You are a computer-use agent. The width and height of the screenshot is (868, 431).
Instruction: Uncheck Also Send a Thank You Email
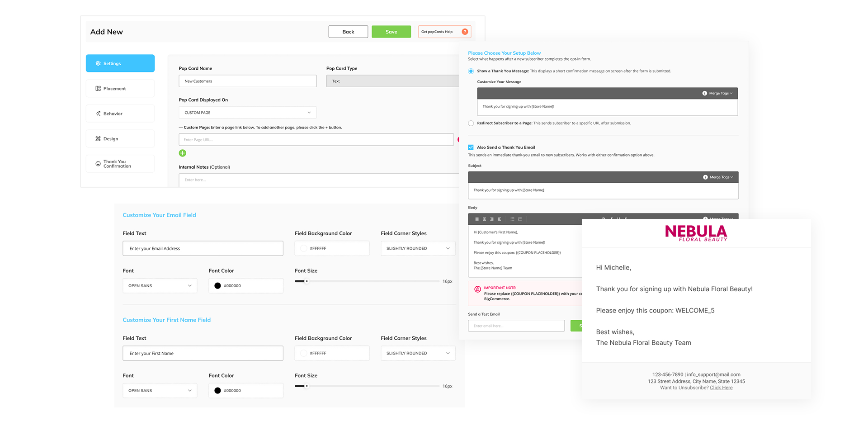click(471, 147)
